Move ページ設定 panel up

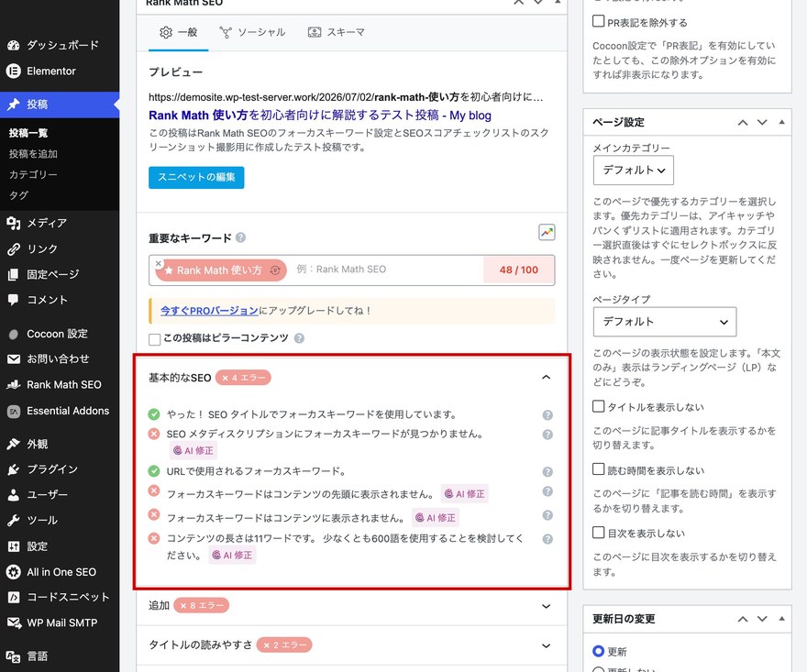click(743, 123)
